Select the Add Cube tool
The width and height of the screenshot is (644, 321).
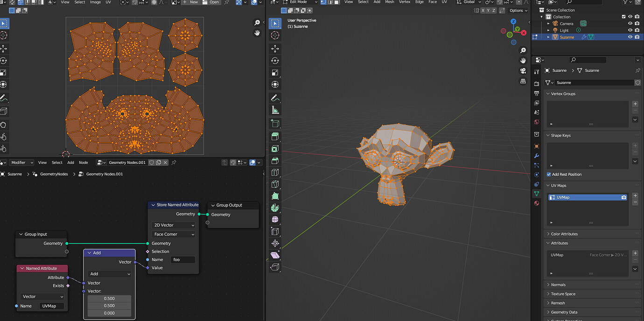point(275,124)
